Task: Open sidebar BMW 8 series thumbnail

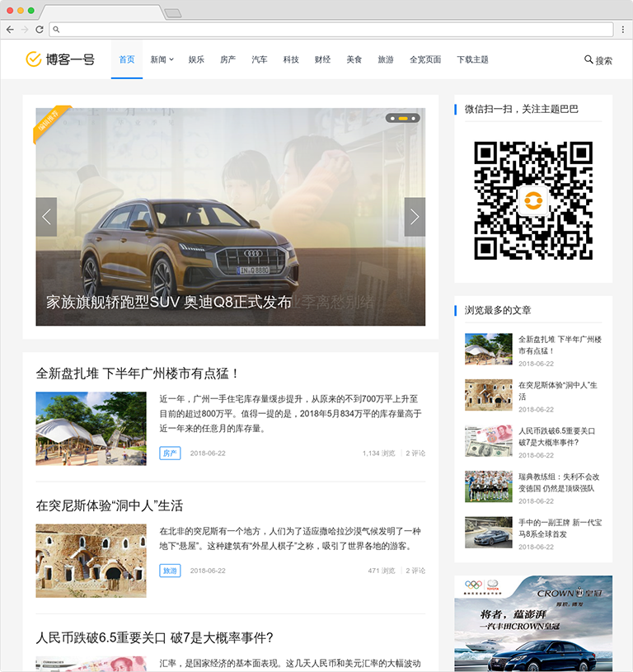Action: coord(488,533)
